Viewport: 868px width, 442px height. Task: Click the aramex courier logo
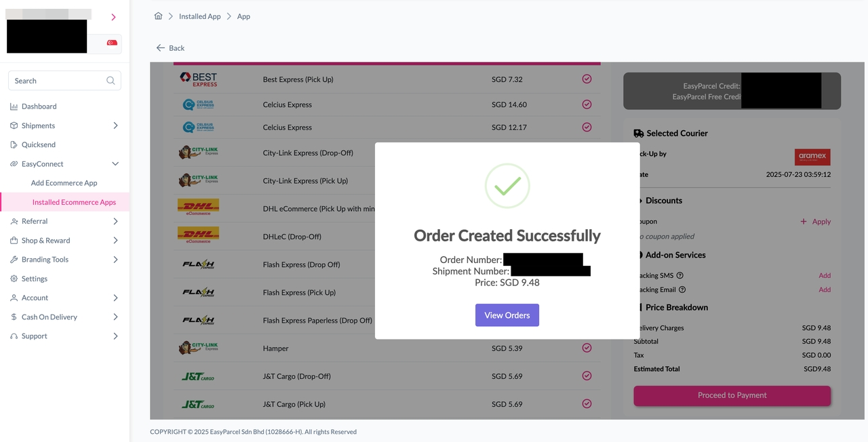[812, 156]
